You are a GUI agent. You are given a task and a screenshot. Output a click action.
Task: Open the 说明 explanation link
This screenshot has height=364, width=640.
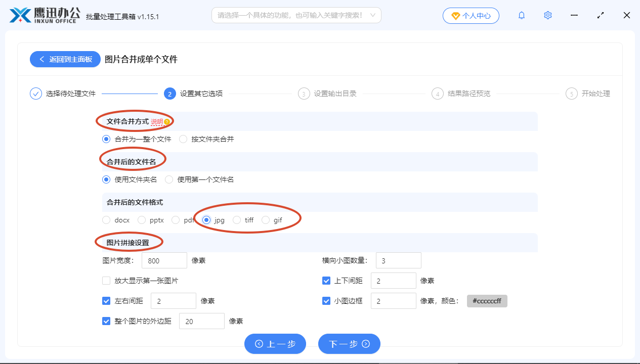point(157,122)
